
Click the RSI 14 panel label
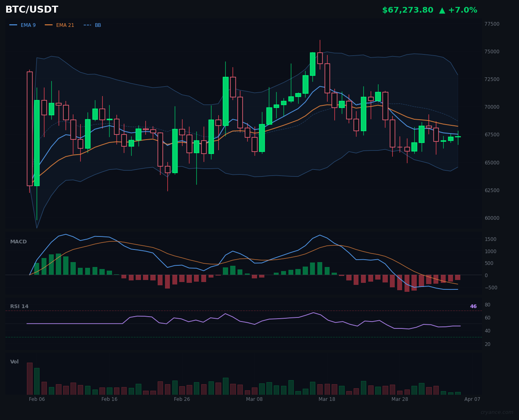(x=19, y=306)
